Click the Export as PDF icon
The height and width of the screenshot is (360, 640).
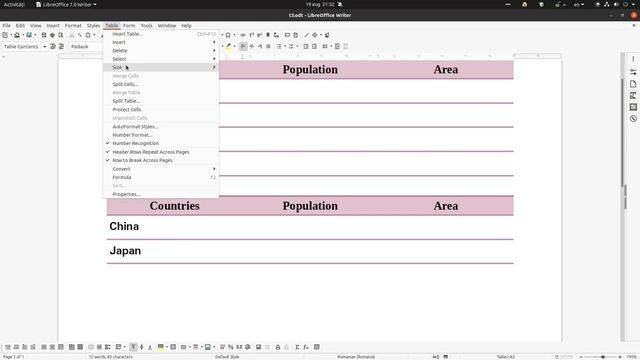pyautogui.click(x=44, y=35)
